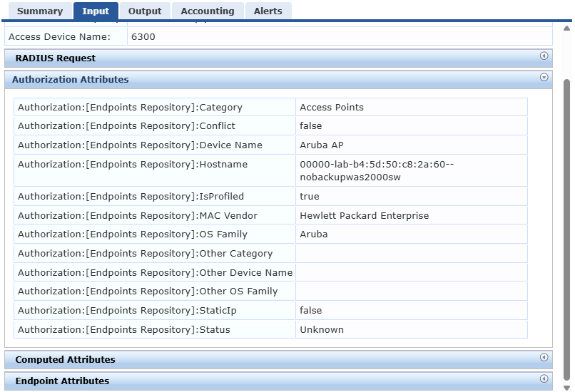Select the MAC Vendor value Hewlett Packard Enterprise
This screenshot has height=392, width=575.
pos(364,215)
